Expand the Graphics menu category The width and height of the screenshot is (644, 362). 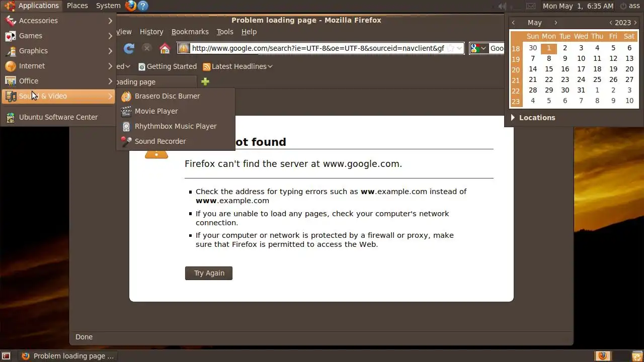click(58, 51)
